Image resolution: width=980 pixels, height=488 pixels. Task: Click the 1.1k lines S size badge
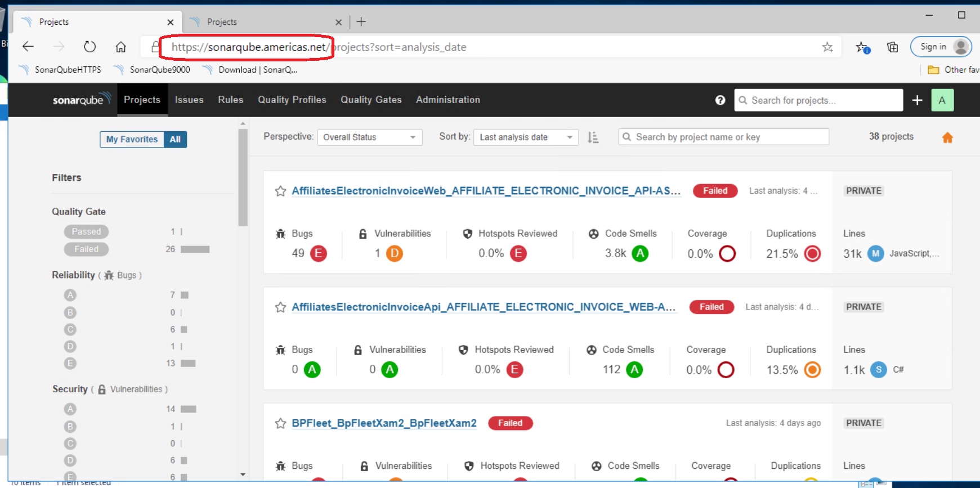pyautogui.click(x=879, y=370)
